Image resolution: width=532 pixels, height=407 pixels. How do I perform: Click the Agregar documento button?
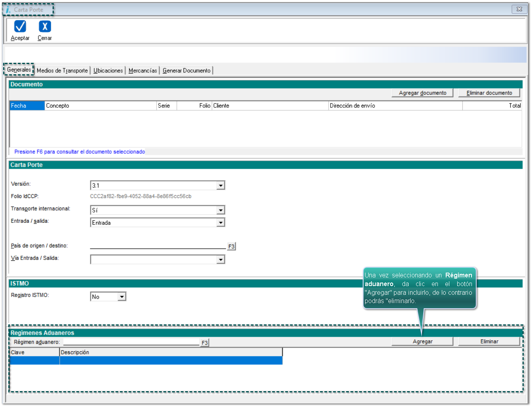click(x=422, y=93)
